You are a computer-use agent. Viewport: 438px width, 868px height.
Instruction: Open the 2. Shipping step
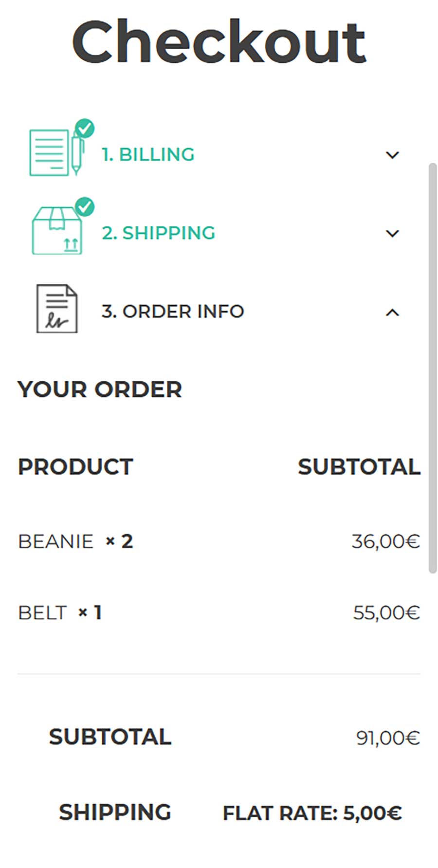(x=158, y=233)
